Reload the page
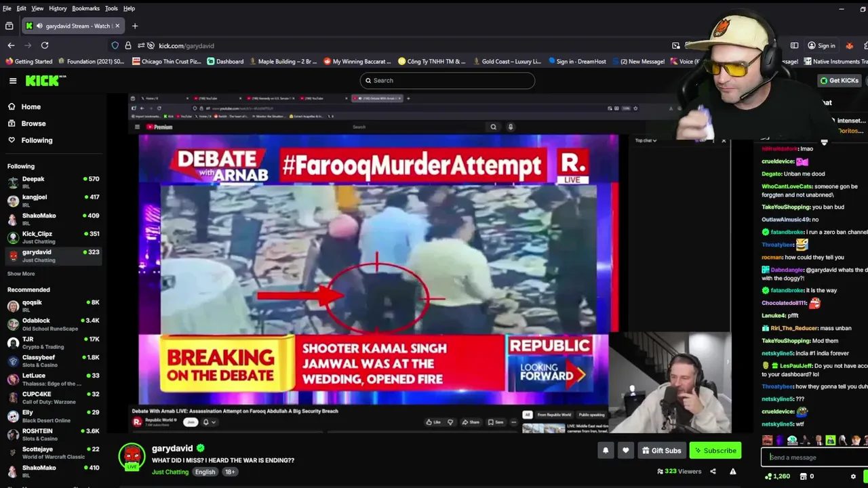Image resolution: width=868 pixels, height=488 pixels. 45,45
